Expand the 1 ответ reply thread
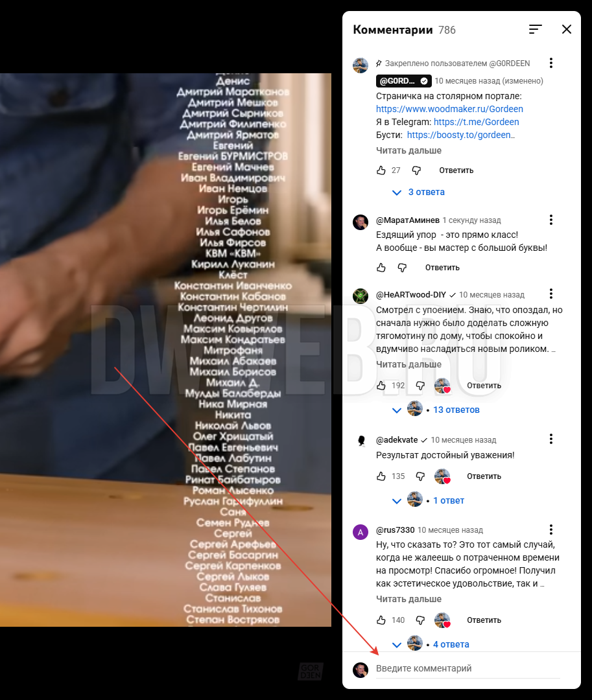Screen dimensions: 592x700 [x=428, y=500]
